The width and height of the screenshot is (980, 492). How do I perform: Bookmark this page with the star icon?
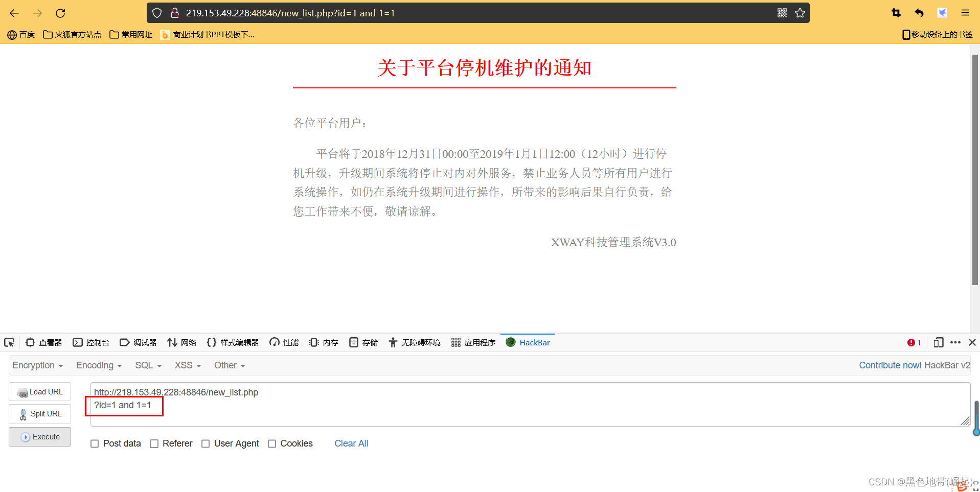pos(800,13)
